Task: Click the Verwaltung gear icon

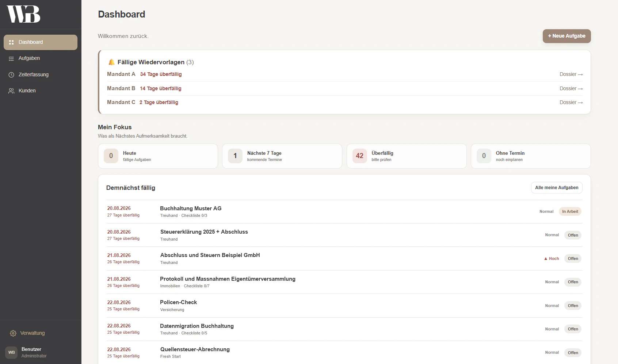Action: click(13, 333)
